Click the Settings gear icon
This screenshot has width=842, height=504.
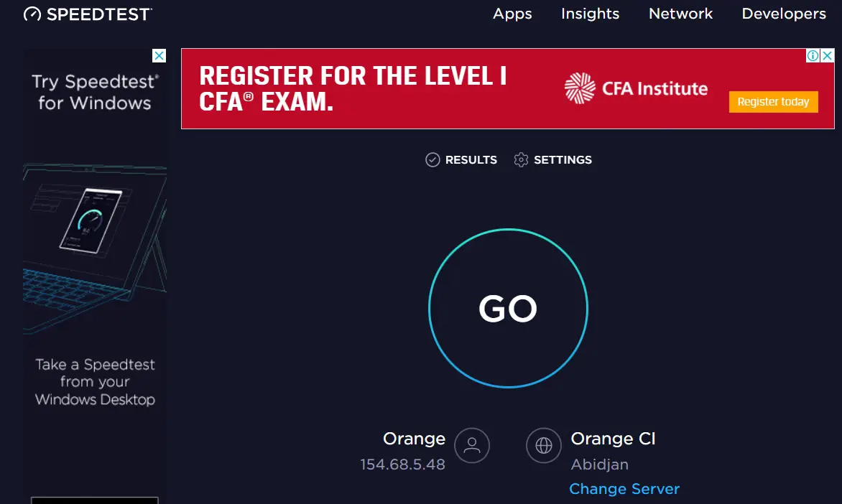521,160
